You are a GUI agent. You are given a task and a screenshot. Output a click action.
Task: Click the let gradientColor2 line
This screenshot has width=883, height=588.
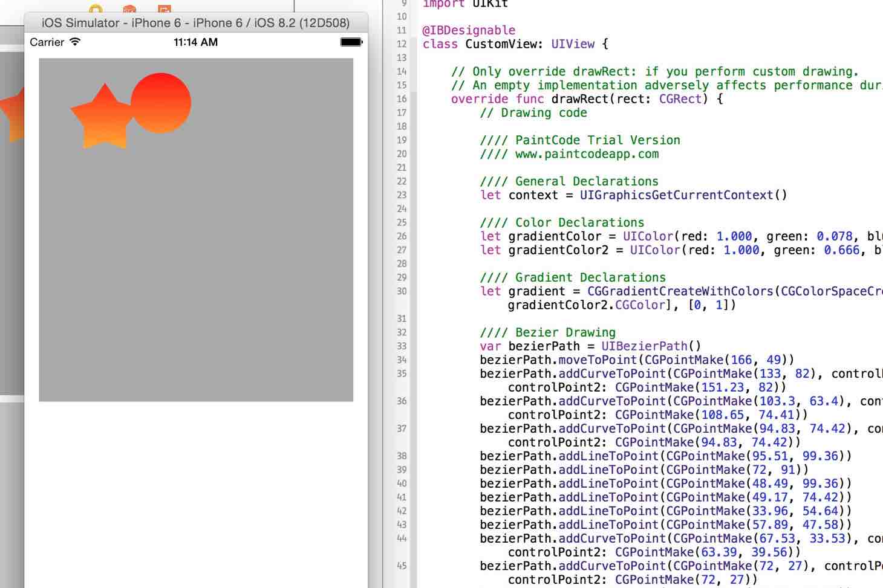(x=681, y=250)
